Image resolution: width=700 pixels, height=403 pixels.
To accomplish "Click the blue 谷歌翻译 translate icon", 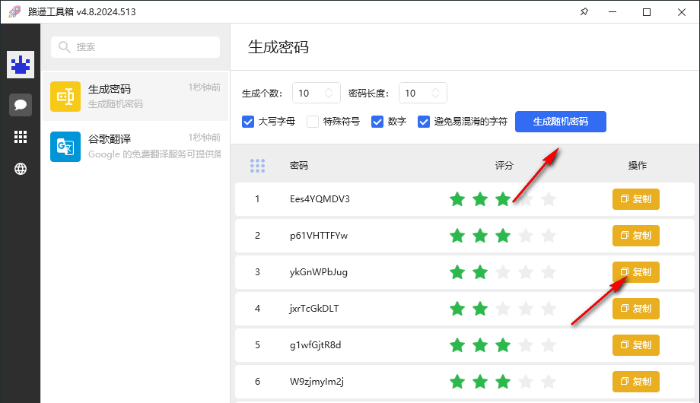I will point(66,146).
